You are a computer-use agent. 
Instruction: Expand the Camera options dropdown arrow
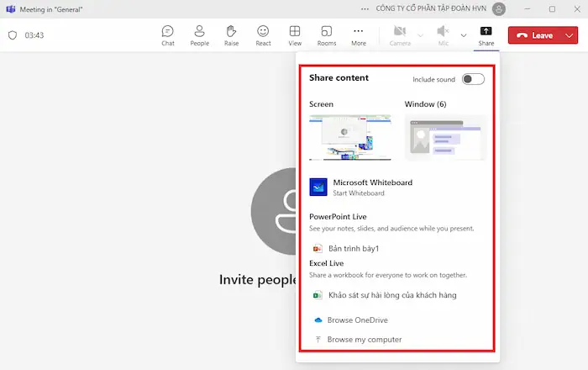point(421,36)
